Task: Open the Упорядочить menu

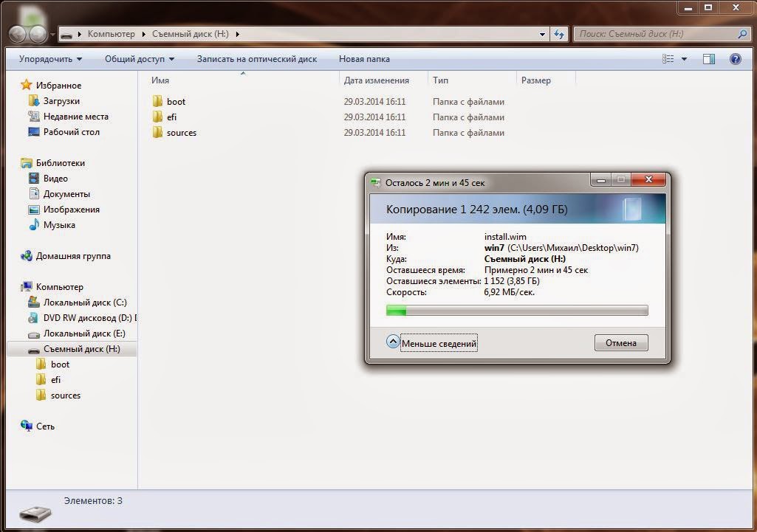Action: point(51,59)
